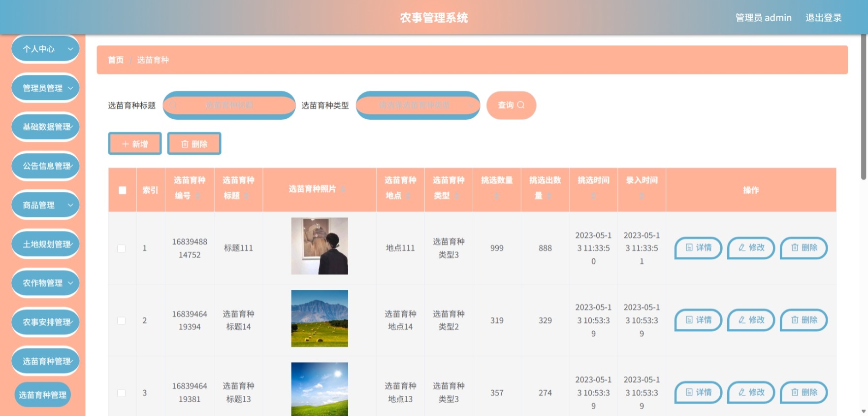
Task: Sort by 选苗育种照片 column
Action: pos(343,189)
